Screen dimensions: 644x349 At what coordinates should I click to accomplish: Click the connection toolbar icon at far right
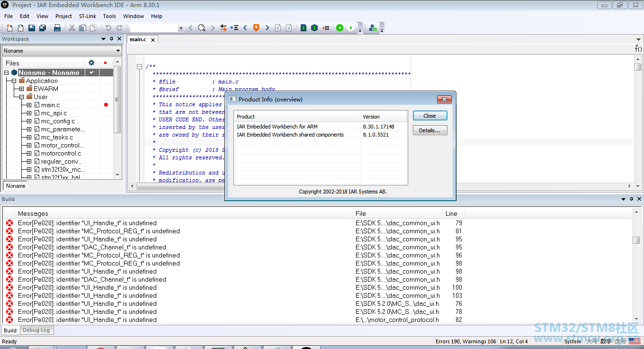point(373,28)
